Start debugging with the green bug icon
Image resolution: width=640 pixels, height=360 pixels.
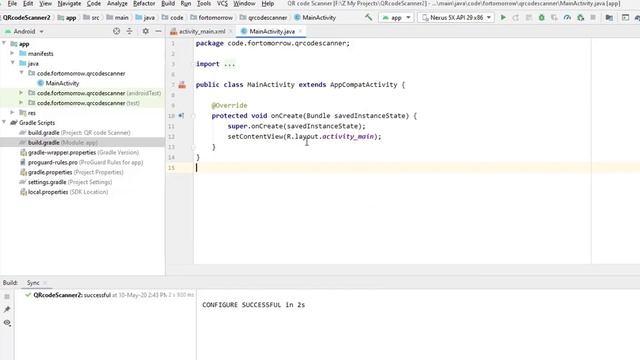tap(542, 18)
